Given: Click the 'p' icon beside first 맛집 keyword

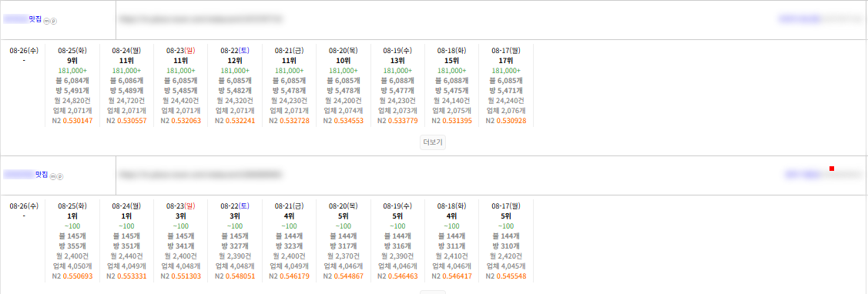Looking at the screenshot, I should coord(54,21).
